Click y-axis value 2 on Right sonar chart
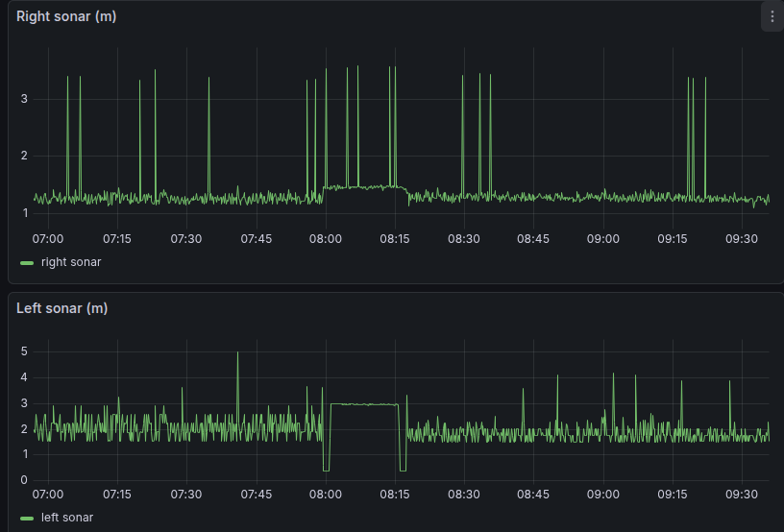Image resolution: width=784 pixels, height=532 pixels. 24,156
